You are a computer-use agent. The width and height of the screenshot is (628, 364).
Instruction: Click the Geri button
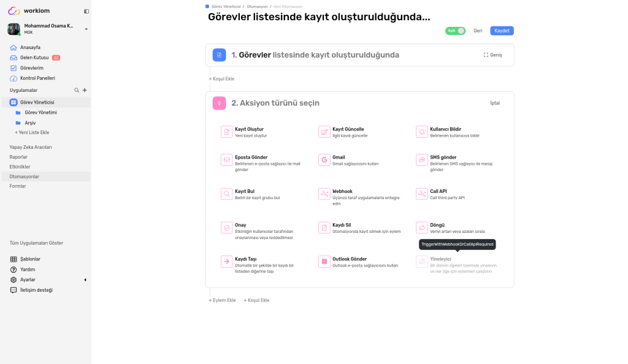478,31
